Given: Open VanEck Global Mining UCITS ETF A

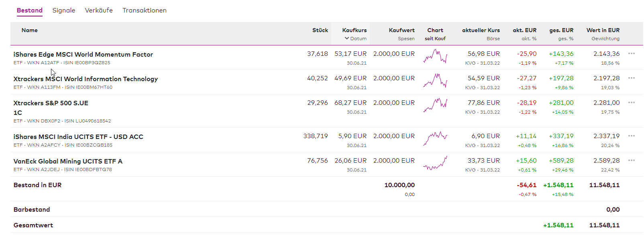Looking at the screenshot, I should [x=68, y=161].
